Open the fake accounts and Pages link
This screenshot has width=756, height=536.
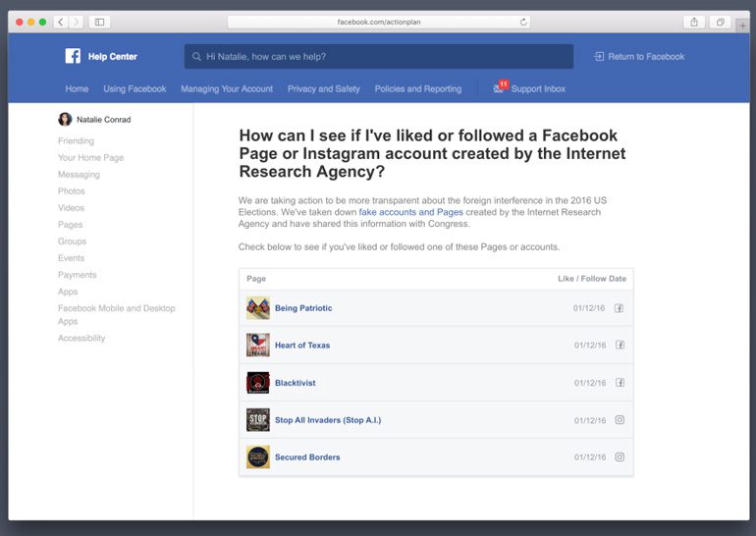coord(410,212)
